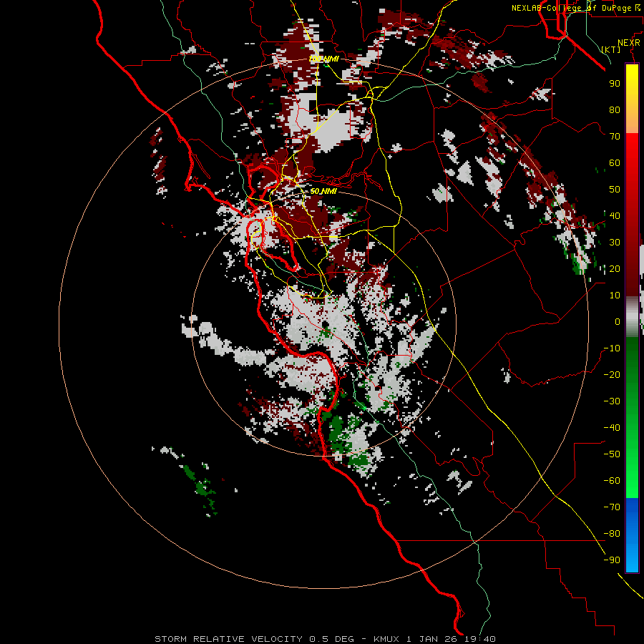The width and height of the screenshot is (644, 644).
Task: Click the dark blue segment near -70
Action: coord(632,506)
